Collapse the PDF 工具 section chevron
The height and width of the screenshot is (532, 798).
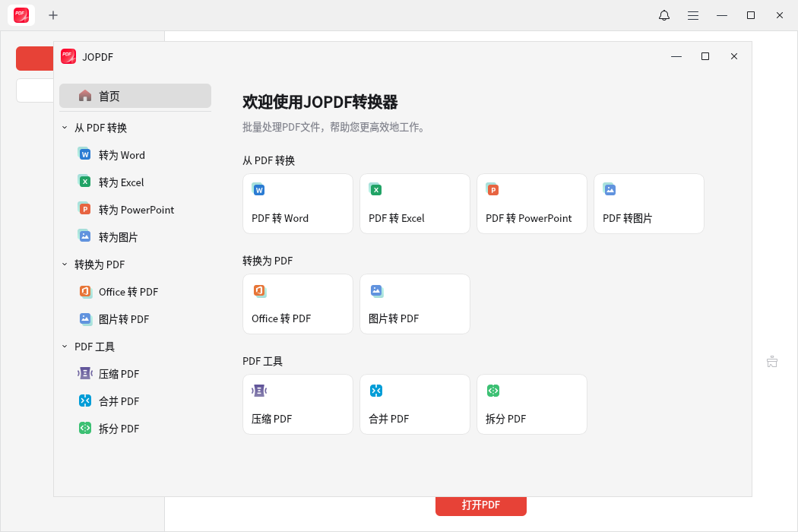pyautogui.click(x=65, y=347)
